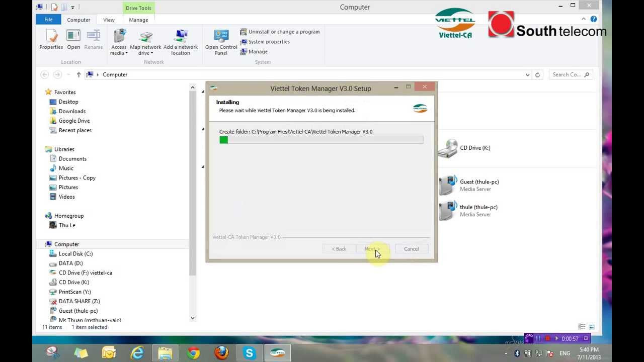The width and height of the screenshot is (644, 362).
Task: Open the Documents library
Action: pyautogui.click(x=72, y=159)
